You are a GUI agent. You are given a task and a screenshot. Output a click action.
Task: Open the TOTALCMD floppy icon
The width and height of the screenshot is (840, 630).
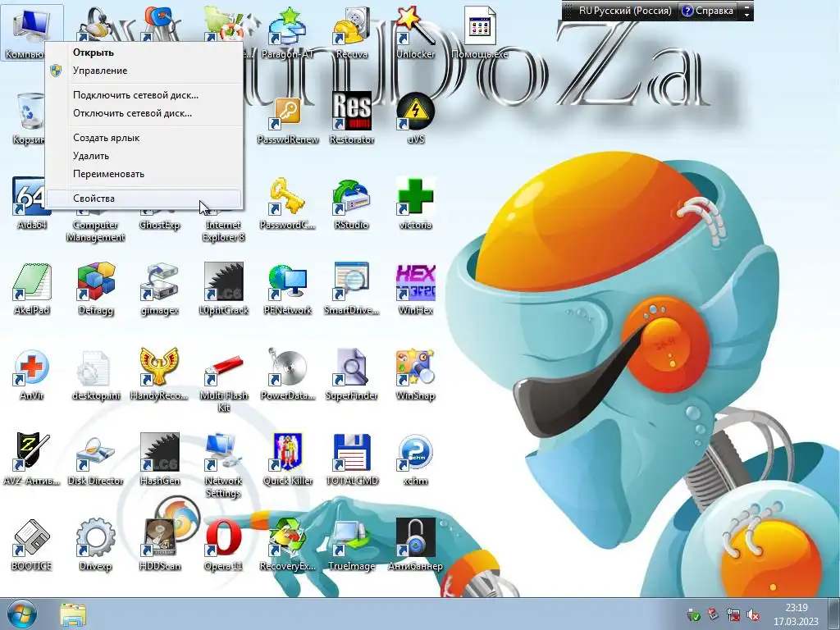pyautogui.click(x=351, y=460)
